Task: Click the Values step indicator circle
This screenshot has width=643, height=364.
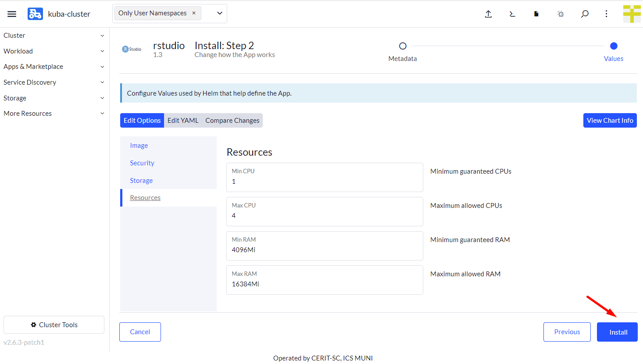Action: coord(613,46)
